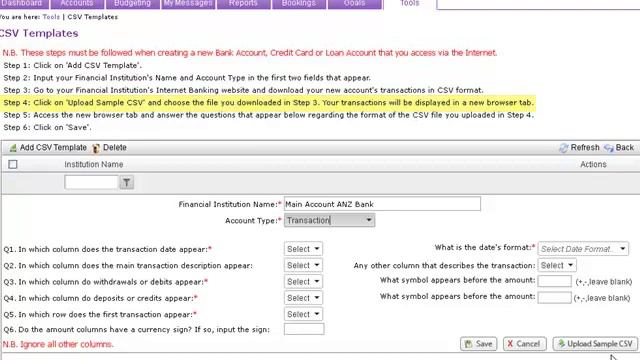Open Q2 main description column dropdown
Image resolution: width=640 pixels, height=360 pixels.
[303, 265]
